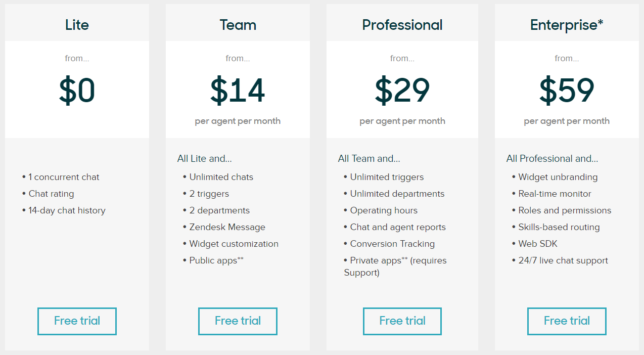This screenshot has width=644, height=355.
Task: Start the Free trial for Team plan
Action: click(x=238, y=321)
